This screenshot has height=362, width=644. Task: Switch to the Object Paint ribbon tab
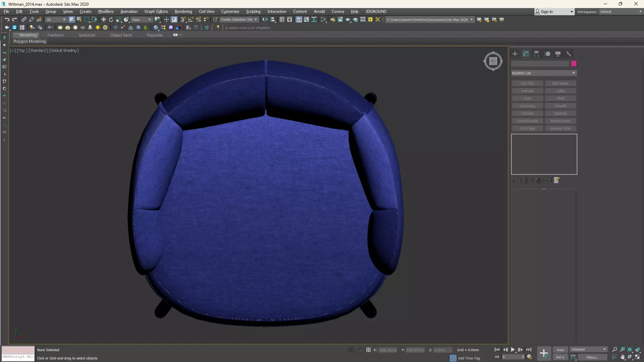coord(121,35)
